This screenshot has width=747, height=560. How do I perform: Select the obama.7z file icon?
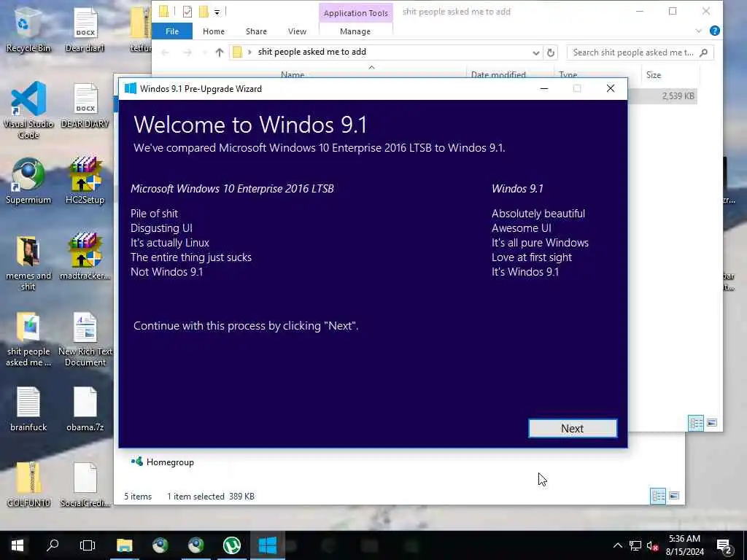(x=85, y=409)
